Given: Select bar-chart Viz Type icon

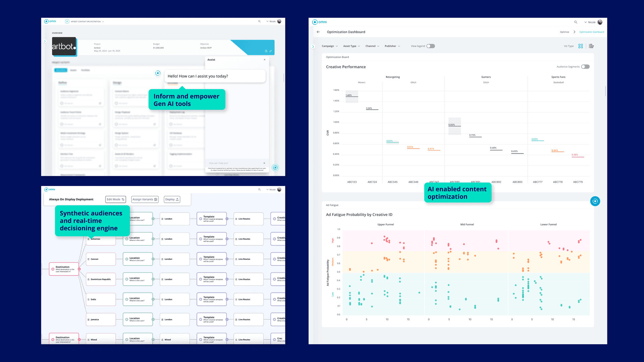Looking at the screenshot, I should [591, 46].
